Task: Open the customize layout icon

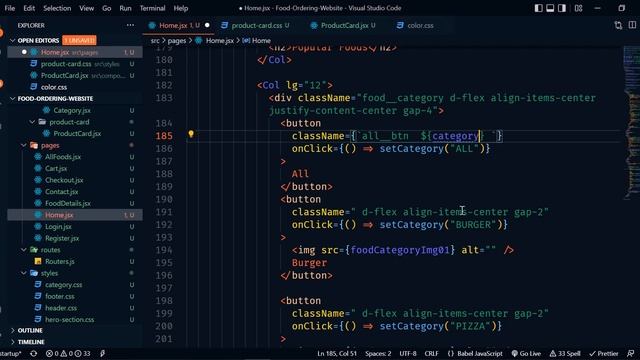Action: pyautogui.click(x=578, y=8)
